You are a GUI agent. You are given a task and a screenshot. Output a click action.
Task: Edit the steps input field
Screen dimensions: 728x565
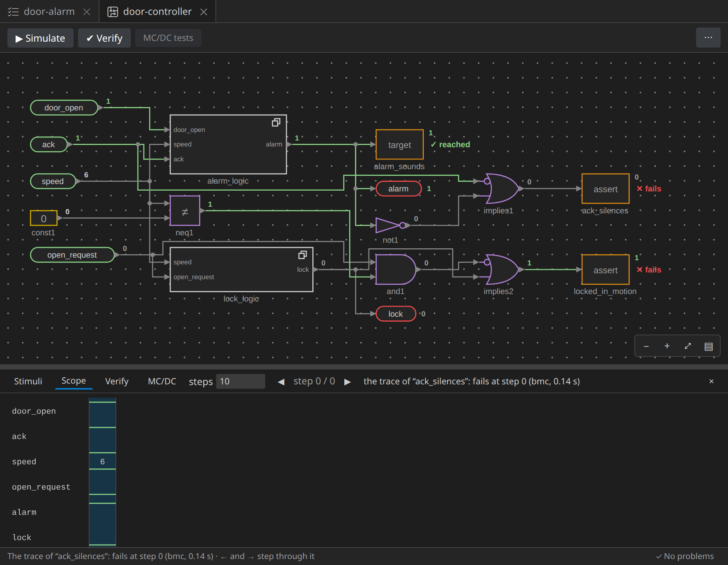[241, 381]
